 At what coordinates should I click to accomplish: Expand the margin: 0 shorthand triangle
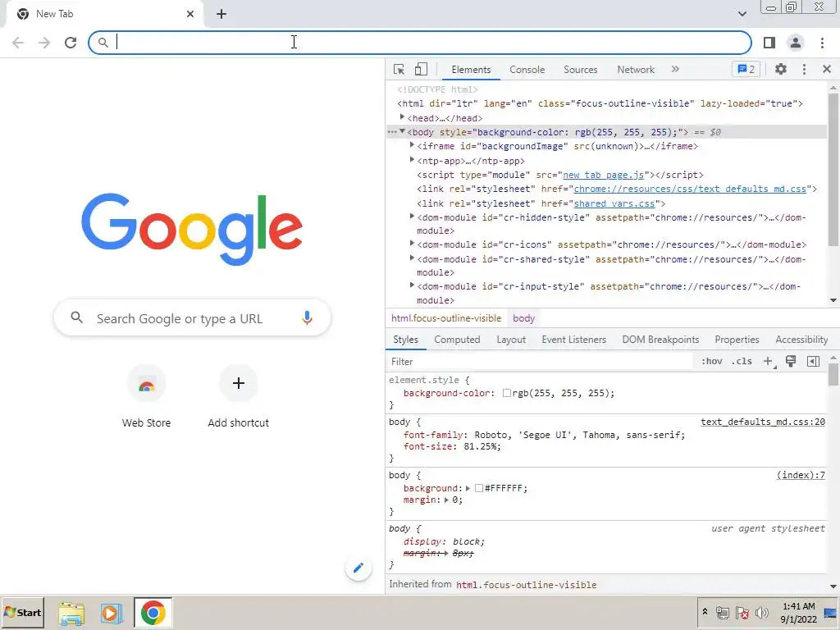[446, 500]
